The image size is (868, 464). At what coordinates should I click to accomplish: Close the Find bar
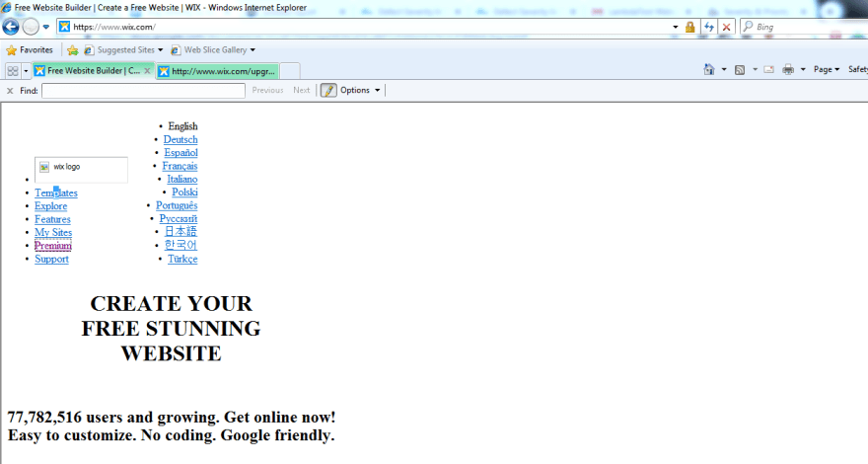tap(10, 91)
